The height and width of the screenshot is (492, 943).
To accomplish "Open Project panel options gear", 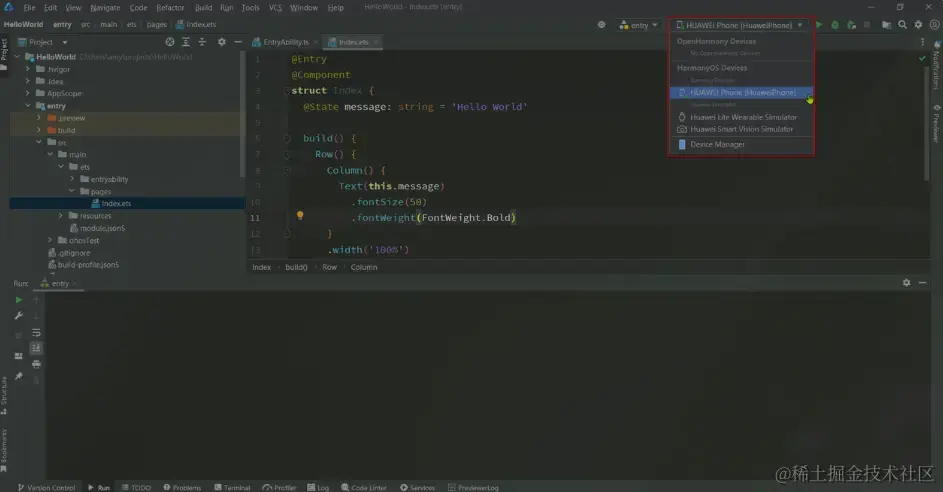I will click(x=221, y=42).
